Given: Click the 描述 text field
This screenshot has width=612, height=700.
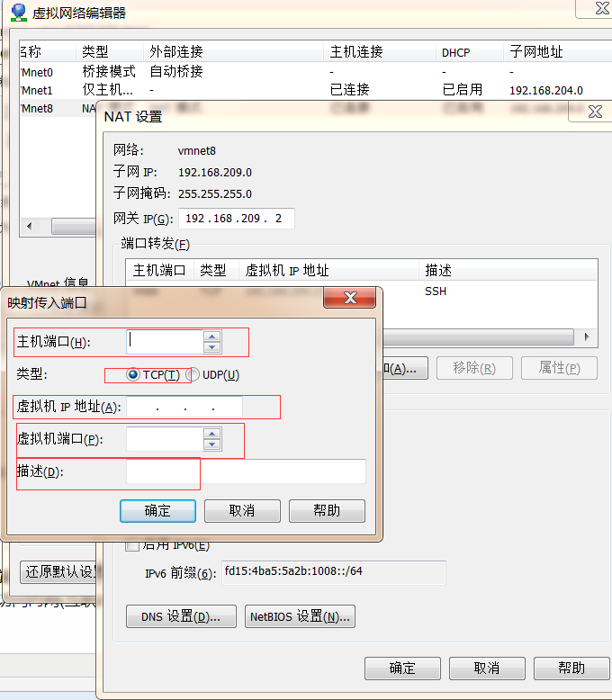Looking at the screenshot, I should (246, 471).
